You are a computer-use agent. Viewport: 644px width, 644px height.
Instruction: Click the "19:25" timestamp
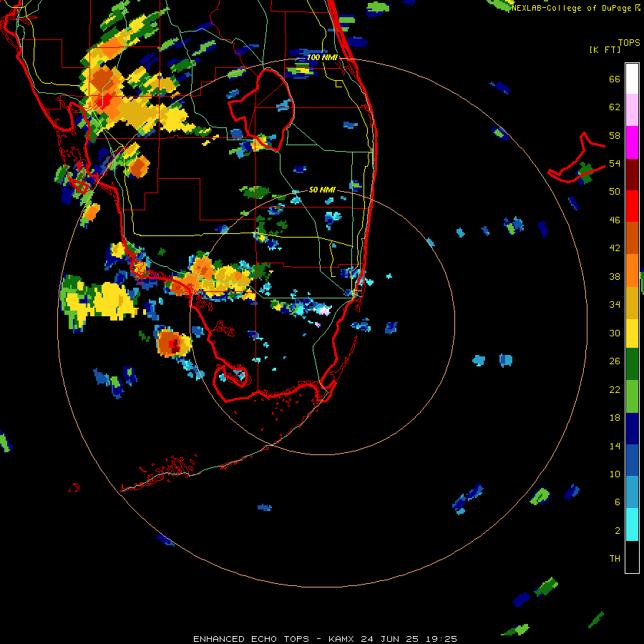(x=441, y=639)
